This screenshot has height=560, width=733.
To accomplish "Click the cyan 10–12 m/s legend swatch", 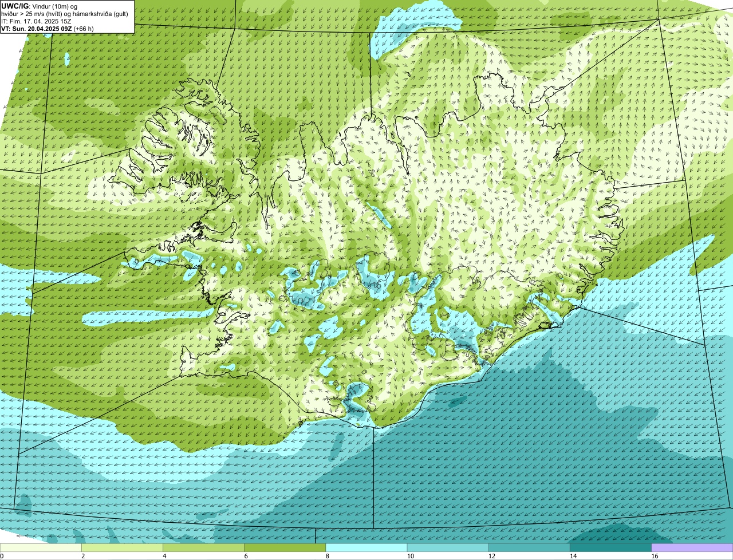I will point(447,547).
